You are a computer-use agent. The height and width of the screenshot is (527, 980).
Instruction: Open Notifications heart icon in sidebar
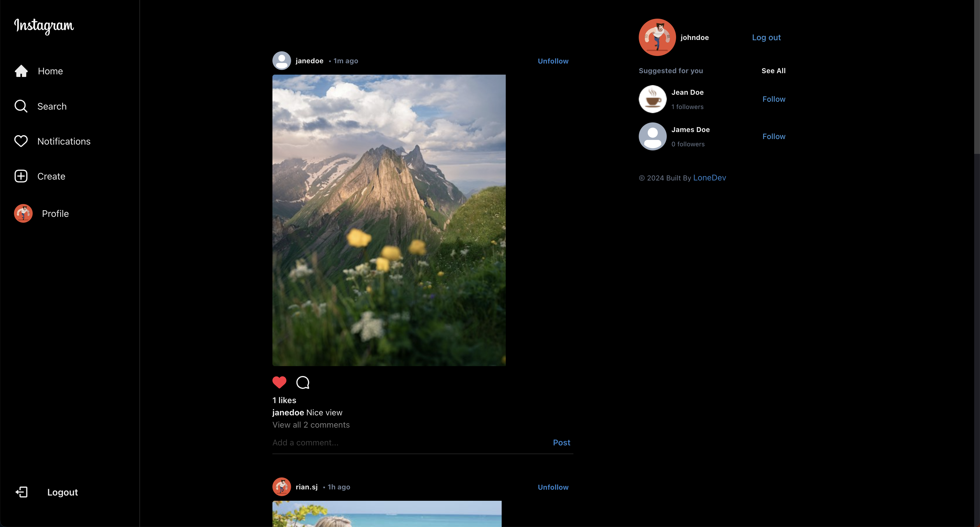click(21, 141)
